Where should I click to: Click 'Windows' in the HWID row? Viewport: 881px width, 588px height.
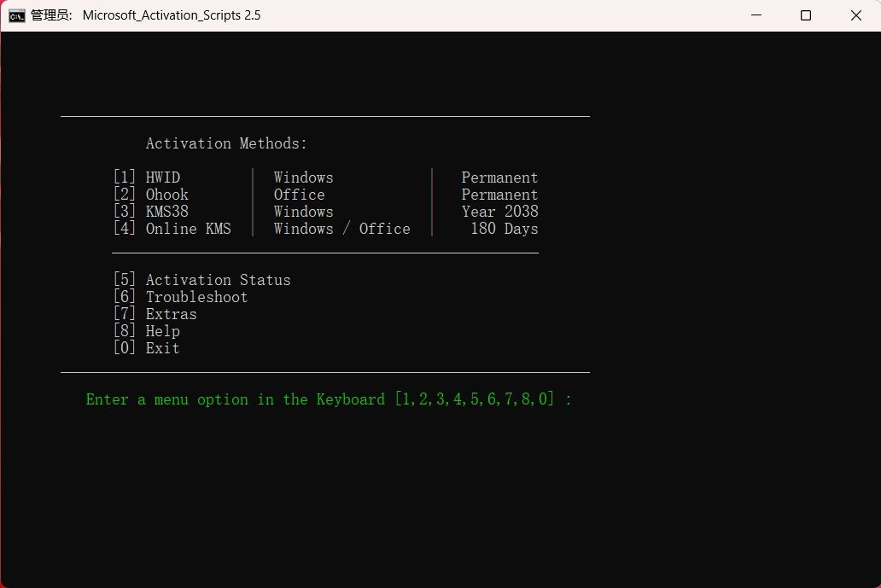(x=303, y=178)
